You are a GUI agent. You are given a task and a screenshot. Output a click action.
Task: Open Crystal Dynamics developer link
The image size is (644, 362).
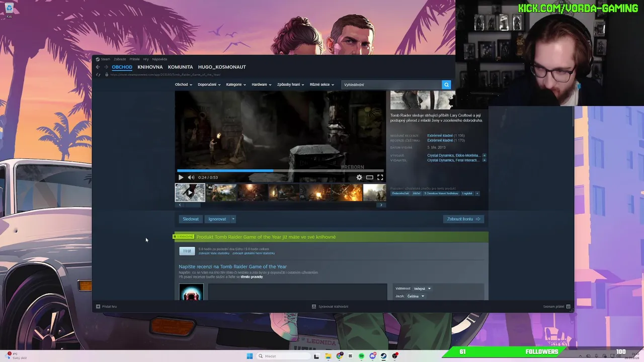point(440,155)
